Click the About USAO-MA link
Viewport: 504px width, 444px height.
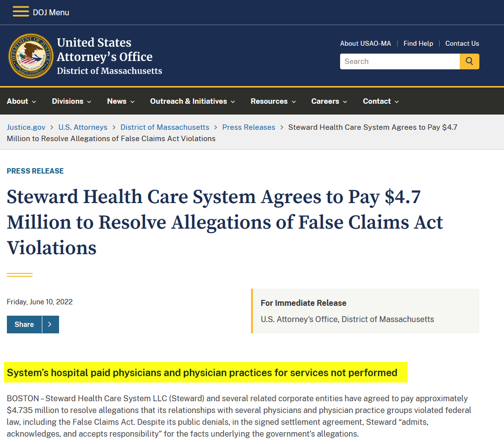(x=365, y=43)
